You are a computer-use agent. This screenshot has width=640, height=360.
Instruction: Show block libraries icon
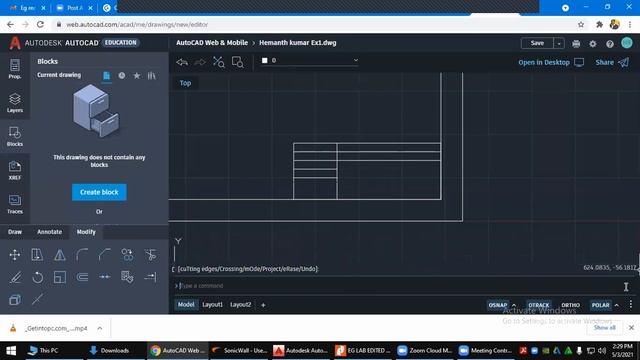coord(151,76)
